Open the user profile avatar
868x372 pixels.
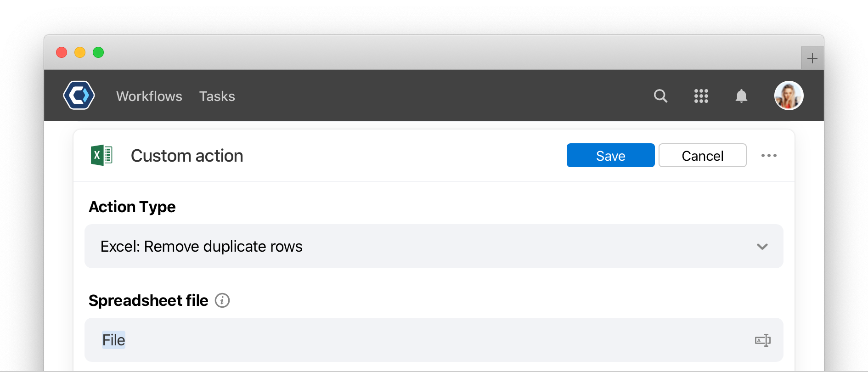789,96
